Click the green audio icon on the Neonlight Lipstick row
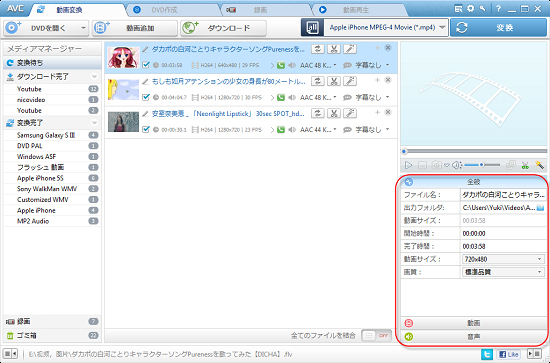The width and height of the screenshot is (550, 363). point(281,129)
